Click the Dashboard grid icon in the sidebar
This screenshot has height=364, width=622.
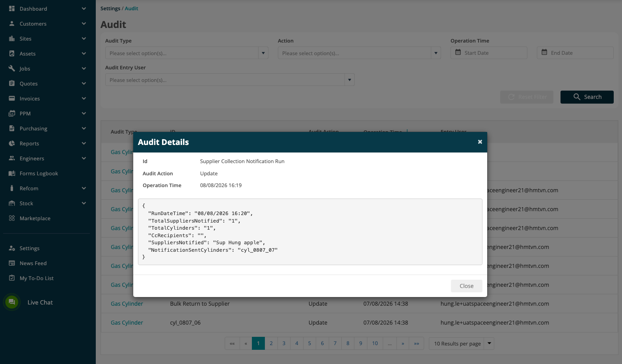pyautogui.click(x=12, y=8)
